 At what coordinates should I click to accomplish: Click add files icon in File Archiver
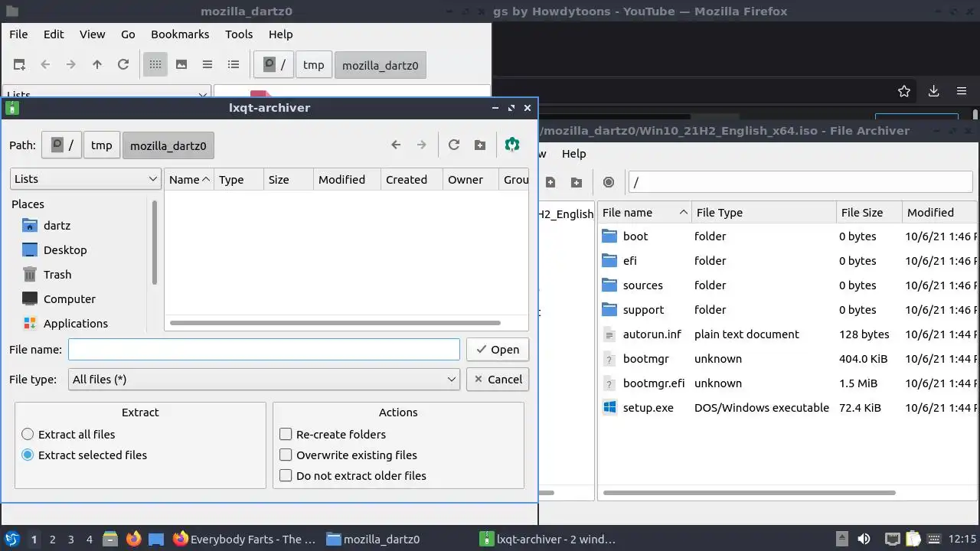[550, 182]
